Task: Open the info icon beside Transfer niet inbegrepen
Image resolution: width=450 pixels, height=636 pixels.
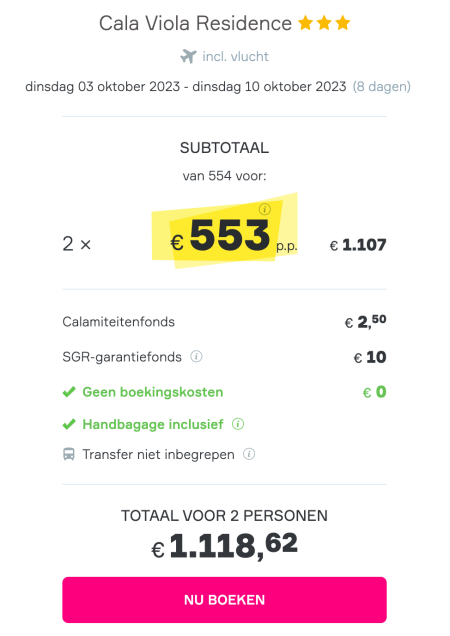Action: pos(249,454)
